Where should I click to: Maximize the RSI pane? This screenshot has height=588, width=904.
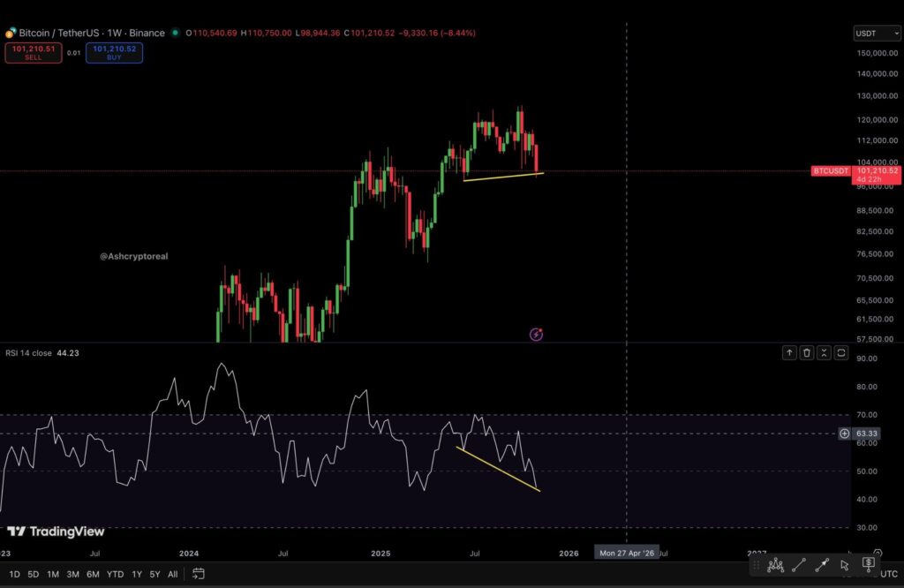click(x=841, y=352)
